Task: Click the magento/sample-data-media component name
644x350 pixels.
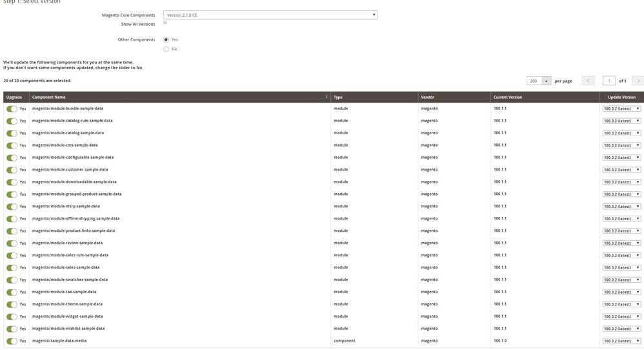Action: 59,340
